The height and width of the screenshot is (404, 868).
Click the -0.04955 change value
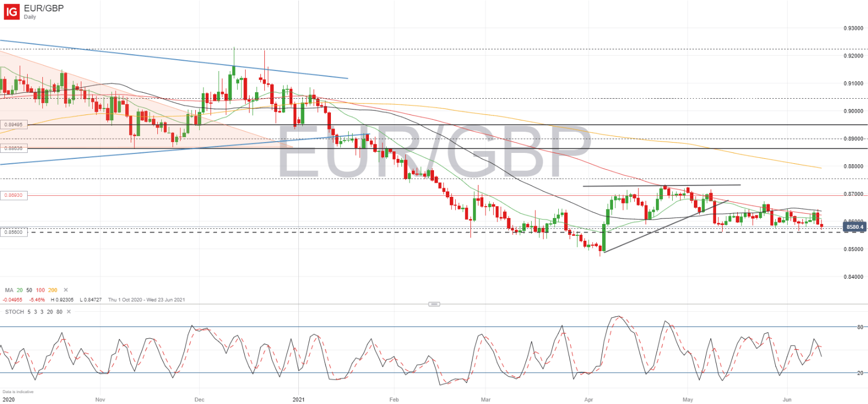[12, 300]
